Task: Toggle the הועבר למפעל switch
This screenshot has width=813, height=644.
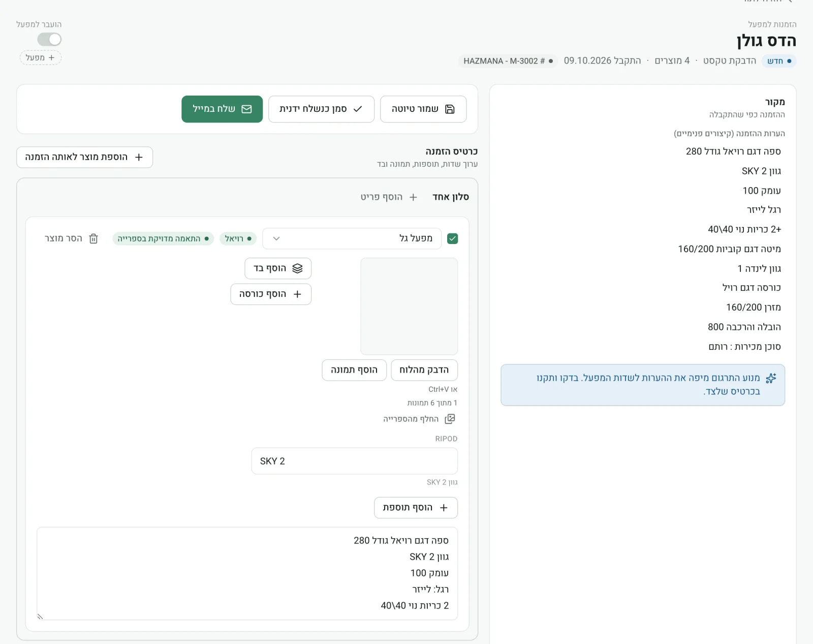Action: 49,40
